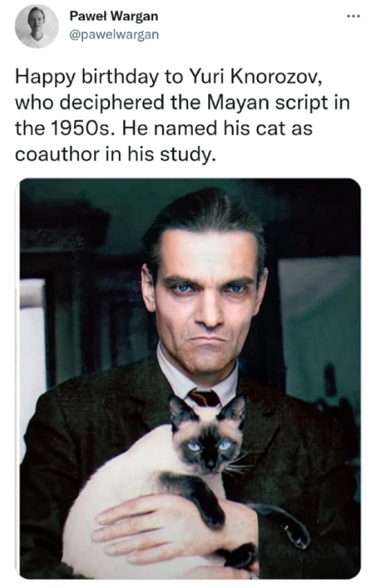Open the three-dot more options menu
Viewport: 376px width, 588px height.
[353, 16]
